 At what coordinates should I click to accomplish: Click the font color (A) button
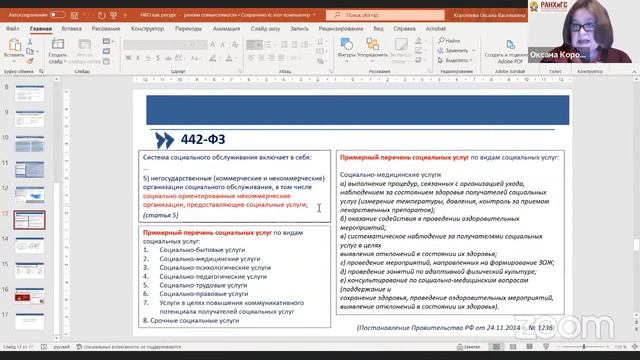click(229, 58)
